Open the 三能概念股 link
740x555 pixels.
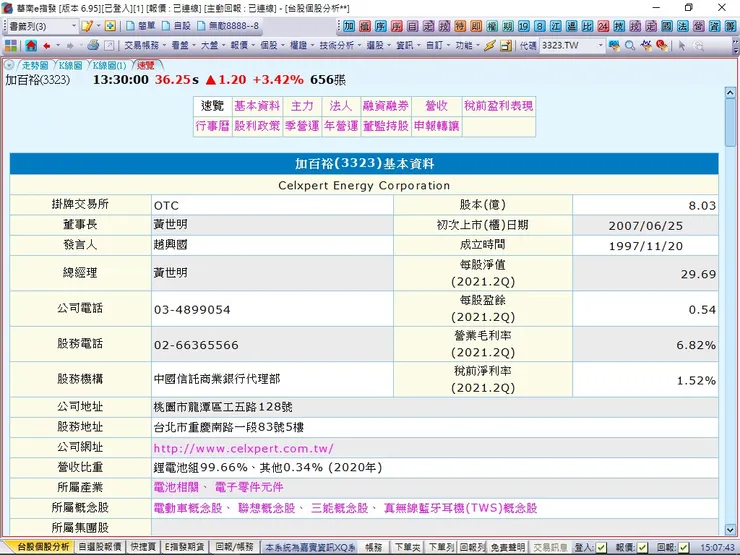(x=339, y=508)
